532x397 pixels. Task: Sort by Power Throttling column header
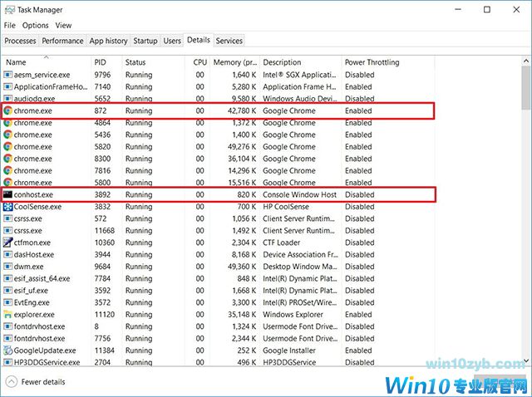tap(388, 62)
